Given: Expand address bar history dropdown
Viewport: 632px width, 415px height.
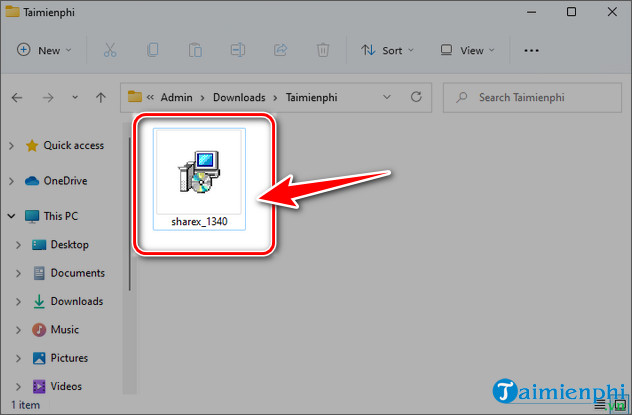Looking at the screenshot, I should 387,97.
